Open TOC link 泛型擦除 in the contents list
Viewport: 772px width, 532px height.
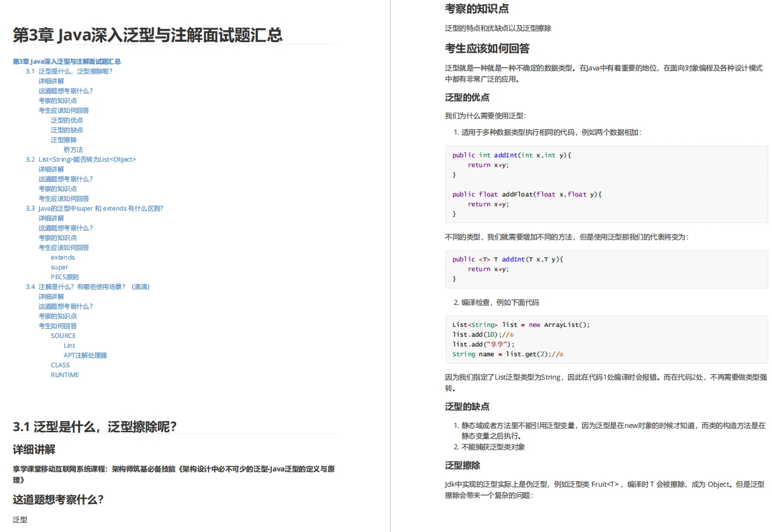click(x=64, y=140)
